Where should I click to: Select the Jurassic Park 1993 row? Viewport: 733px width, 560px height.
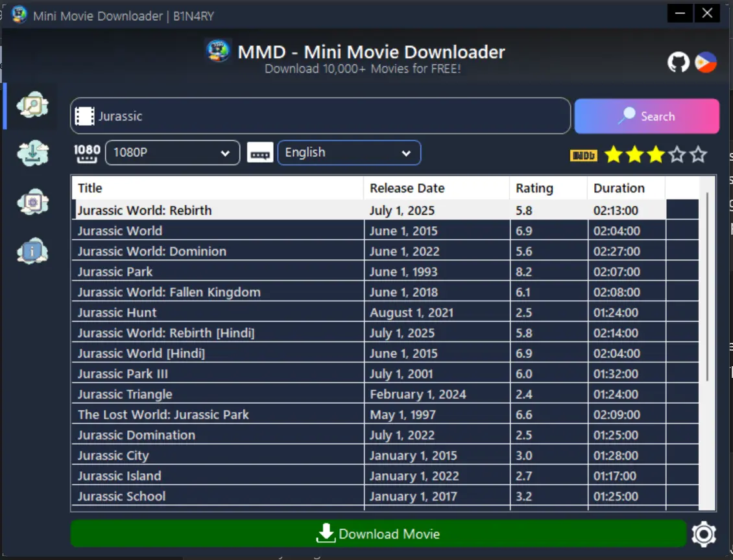[x=385, y=272]
